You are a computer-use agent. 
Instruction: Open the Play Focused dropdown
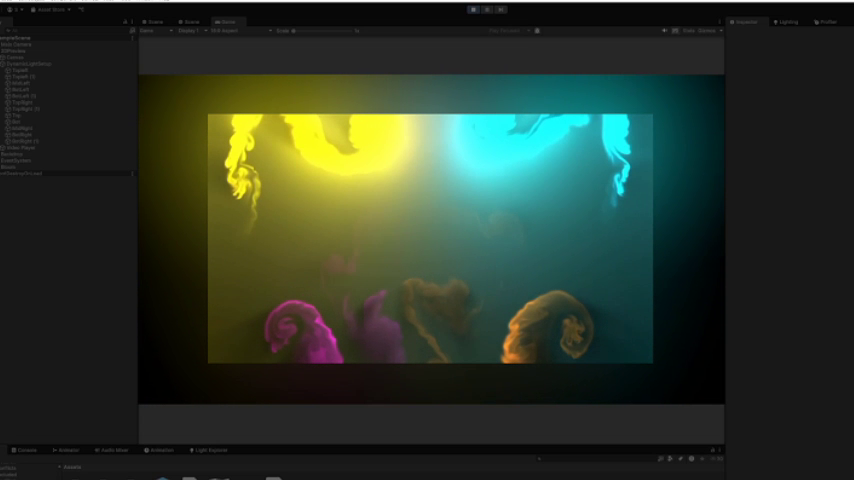(x=509, y=31)
